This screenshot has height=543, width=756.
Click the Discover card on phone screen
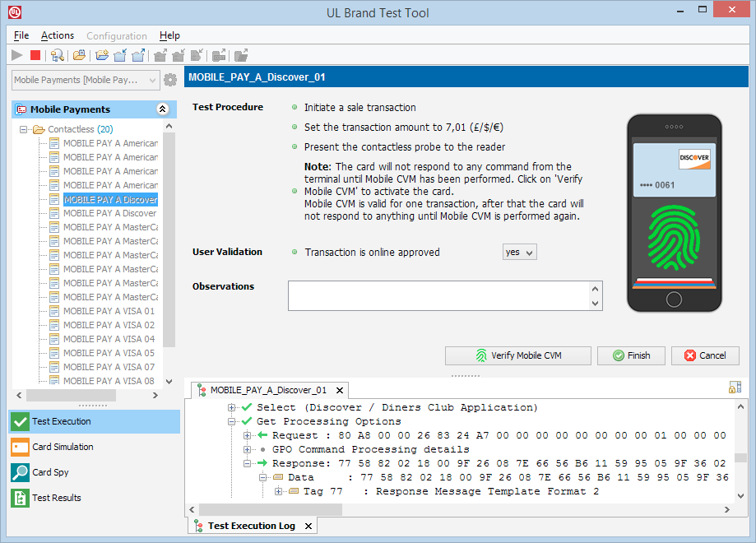coord(674,169)
